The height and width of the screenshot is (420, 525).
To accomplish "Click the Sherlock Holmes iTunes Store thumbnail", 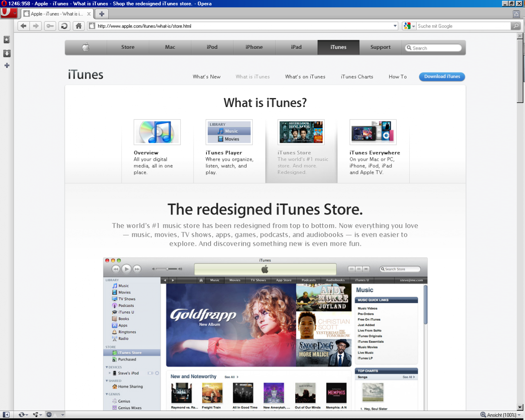I will click(301, 132).
